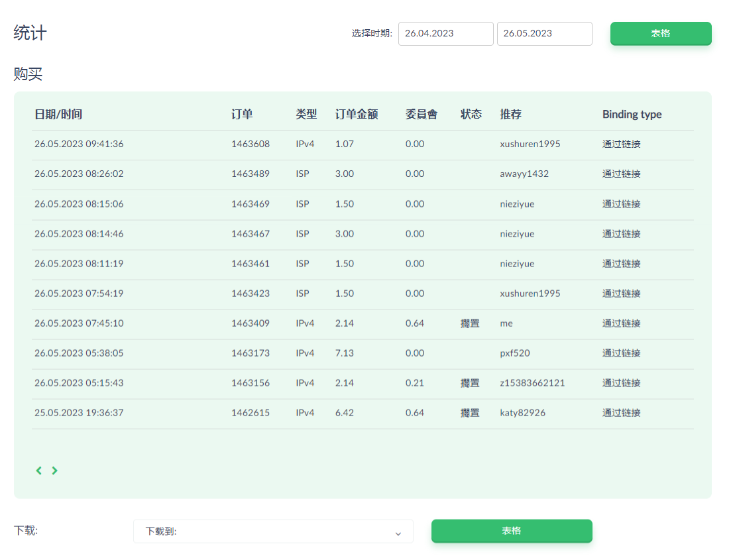This screenshot has height=560, width=735.
Task: Select timestamp 26.05.2023 05:15:43
Action: point(80,383)
